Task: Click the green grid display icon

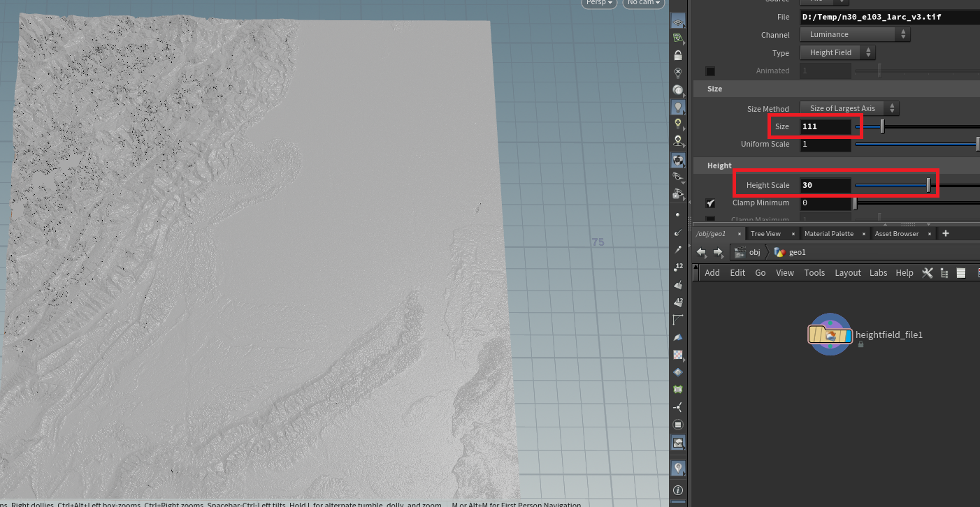Action: point(677,389)
